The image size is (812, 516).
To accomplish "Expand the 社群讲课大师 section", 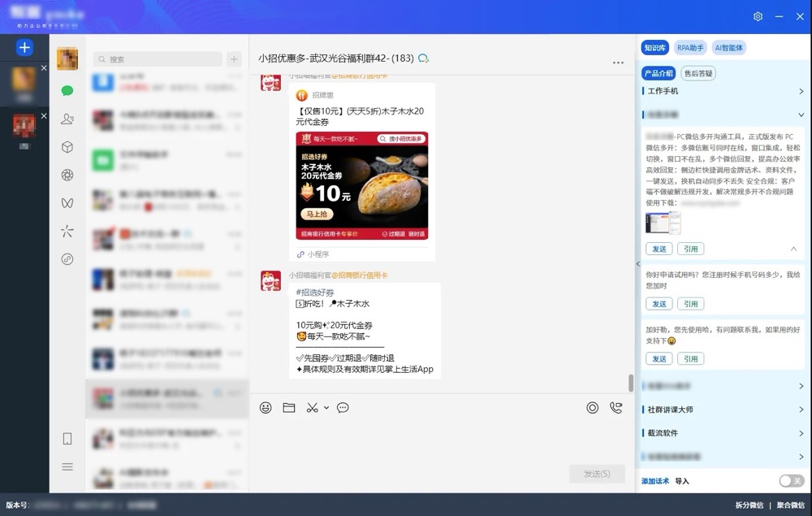I will [x=723, y=410].
